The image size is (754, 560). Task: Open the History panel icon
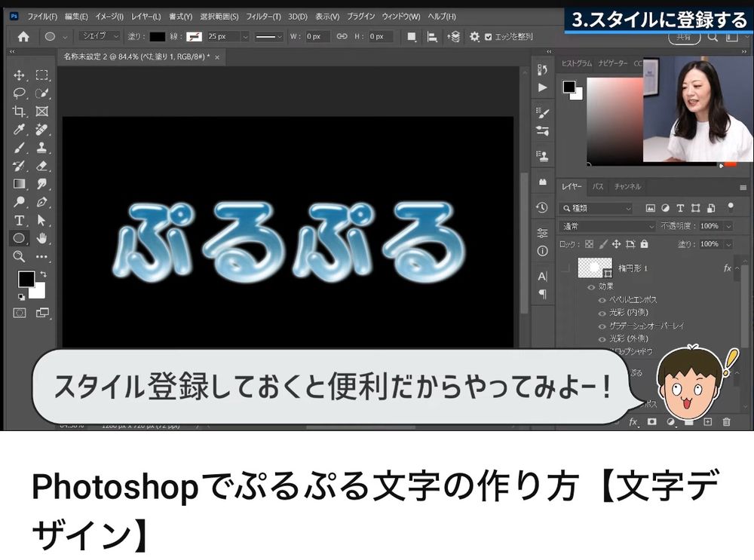pyautogui.click(x=542, y=208)
